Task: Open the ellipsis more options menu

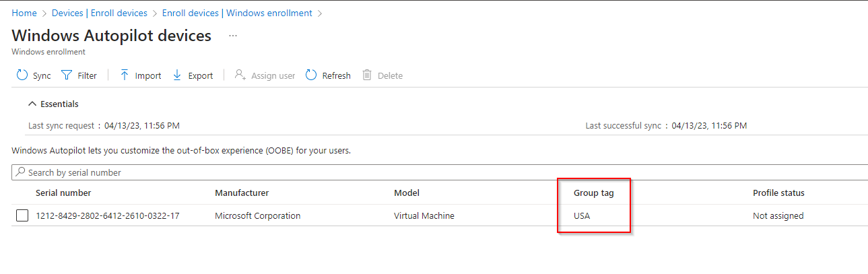Action: pos(233,36)
